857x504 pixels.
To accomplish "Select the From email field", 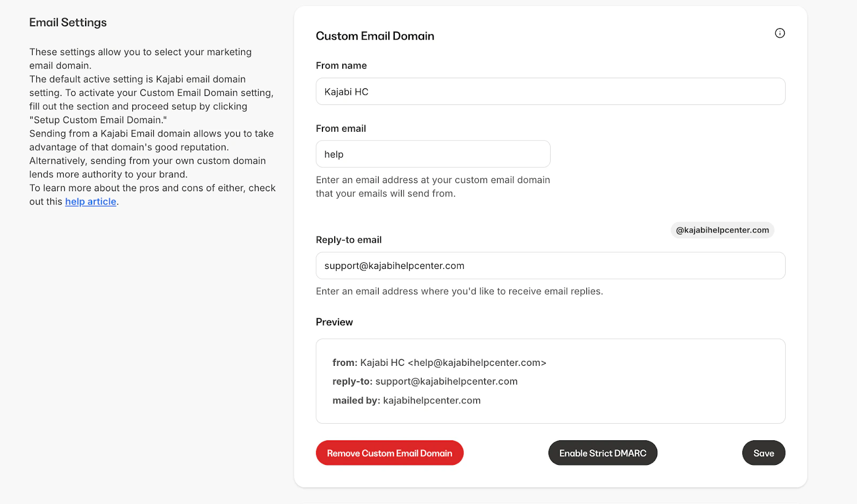I will click(x=433, y=154).
